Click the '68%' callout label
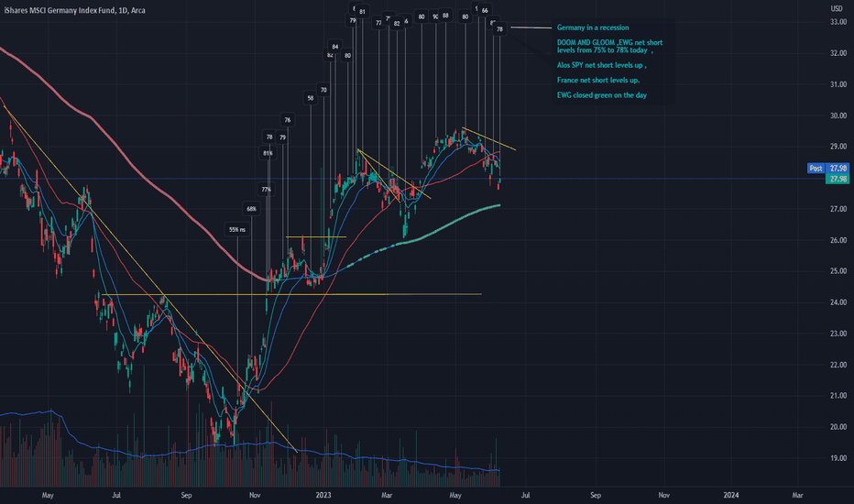Screen dimensions: 854x504 click(251, 209)
